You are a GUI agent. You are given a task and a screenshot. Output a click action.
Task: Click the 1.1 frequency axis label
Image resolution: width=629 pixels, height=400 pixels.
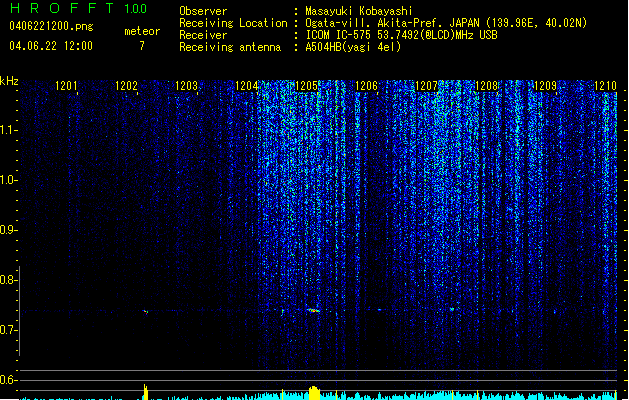coord(8,130)
